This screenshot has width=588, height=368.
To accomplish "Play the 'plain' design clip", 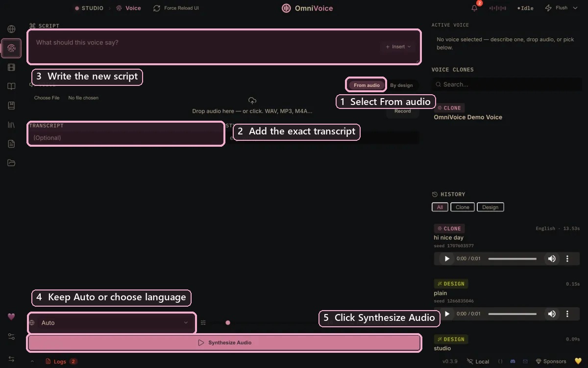I will 446,314.
